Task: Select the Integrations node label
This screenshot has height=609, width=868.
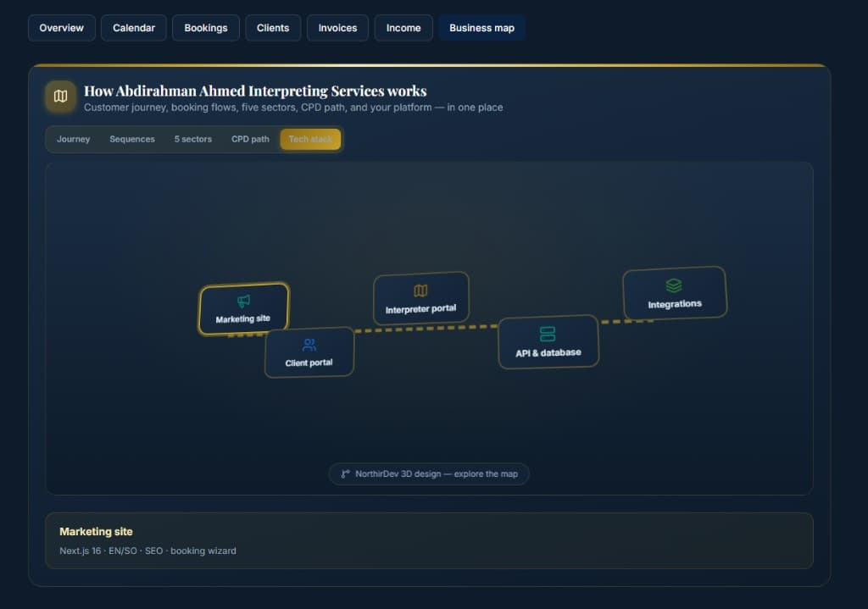Action: [x=675, y=304]
